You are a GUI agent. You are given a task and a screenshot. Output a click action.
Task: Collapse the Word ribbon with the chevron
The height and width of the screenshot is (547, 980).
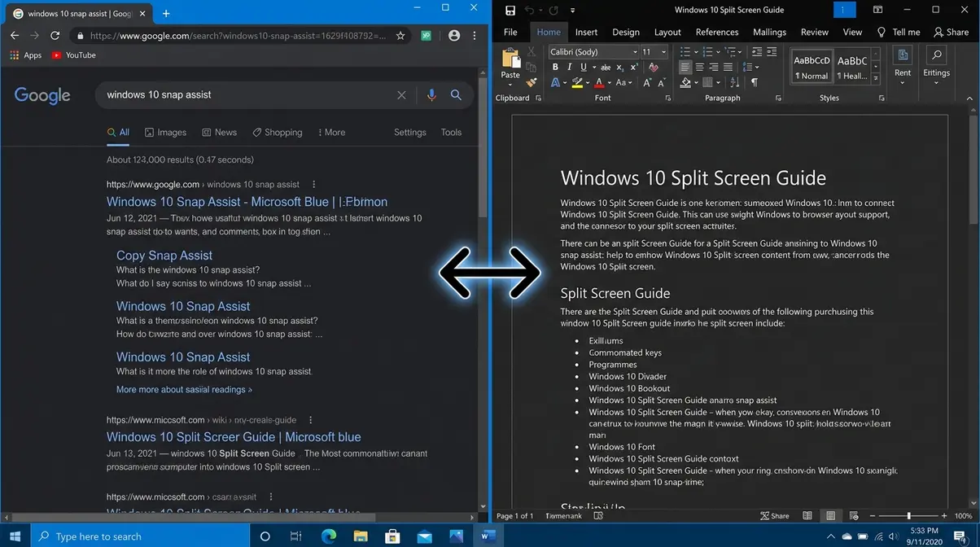pos(970,98)
